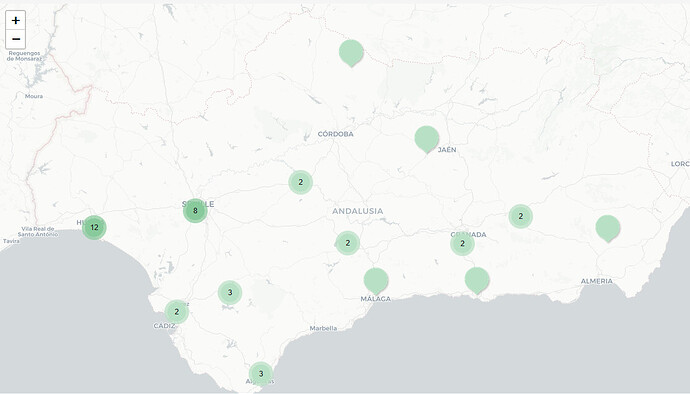Select the map pin north of Almería

coord(608,228)
